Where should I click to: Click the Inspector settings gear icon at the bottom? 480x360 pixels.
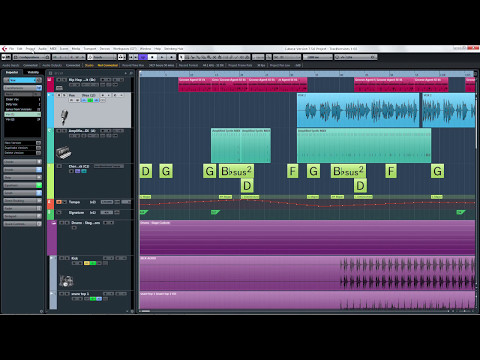pos(42,311)
